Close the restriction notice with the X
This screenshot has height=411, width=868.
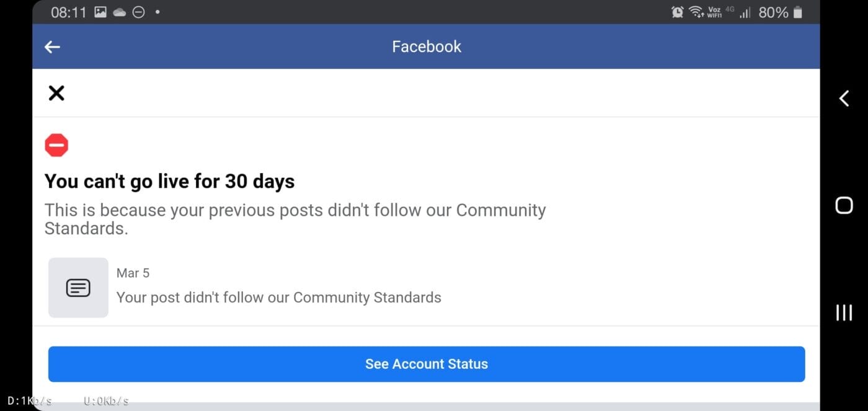[56, 93]
